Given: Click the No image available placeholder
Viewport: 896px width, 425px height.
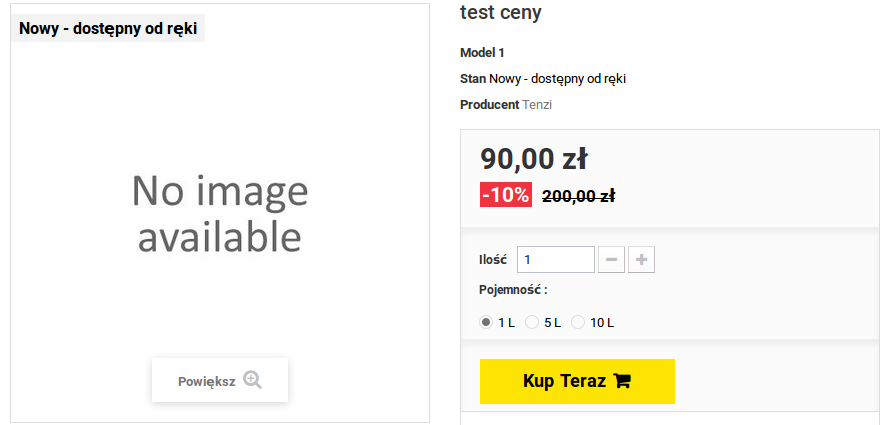Looking at the screenshot, I should [220, 213].
